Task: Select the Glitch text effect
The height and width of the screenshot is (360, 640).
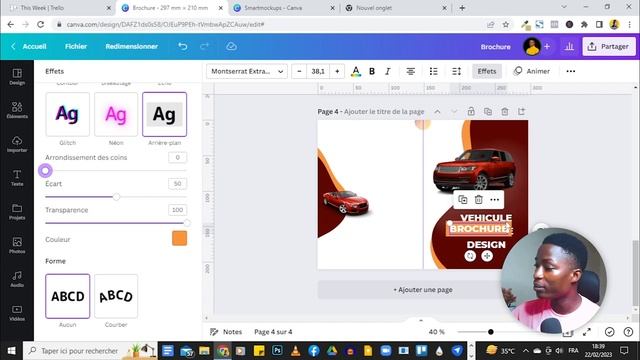Action: pos(67,114)
